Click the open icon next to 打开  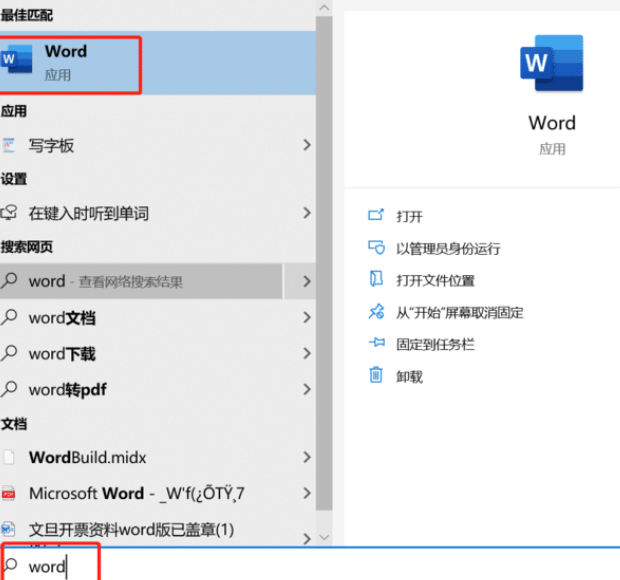pyautogui.click(x=376, y=215)
